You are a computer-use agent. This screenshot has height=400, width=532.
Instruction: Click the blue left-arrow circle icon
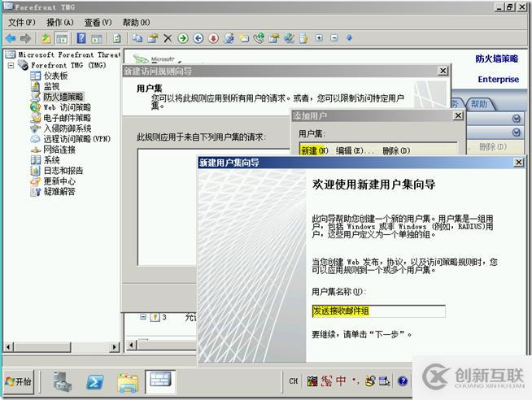[x=198, y=38]
